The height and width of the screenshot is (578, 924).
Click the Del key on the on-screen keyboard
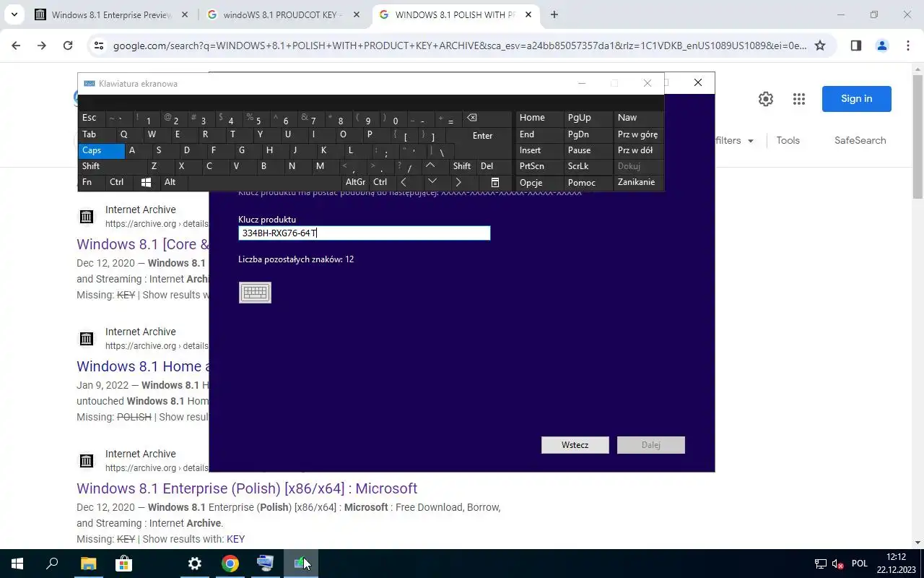[493, 166]
